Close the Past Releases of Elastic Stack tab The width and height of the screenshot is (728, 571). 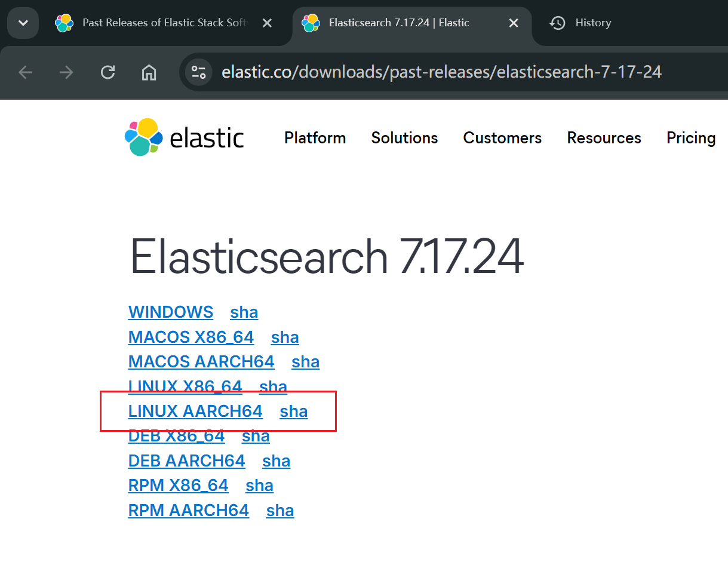[267, 23]
